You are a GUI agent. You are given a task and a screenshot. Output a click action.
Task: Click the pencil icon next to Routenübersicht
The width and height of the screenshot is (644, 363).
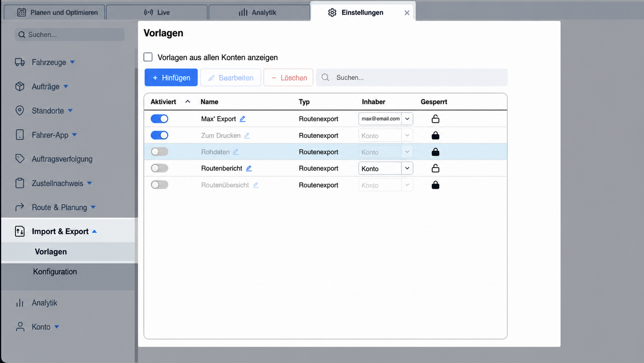pos(255,185)
